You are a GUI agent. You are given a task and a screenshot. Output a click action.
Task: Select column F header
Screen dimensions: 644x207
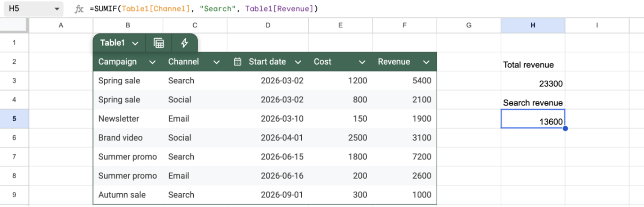coord(405,25)
